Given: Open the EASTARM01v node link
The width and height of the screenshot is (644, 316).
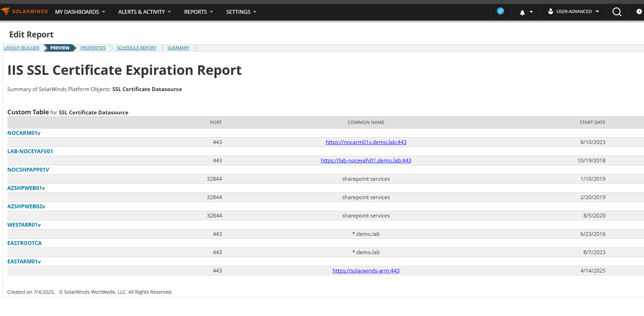Looking at the screenshot, I should click(24, 262).
